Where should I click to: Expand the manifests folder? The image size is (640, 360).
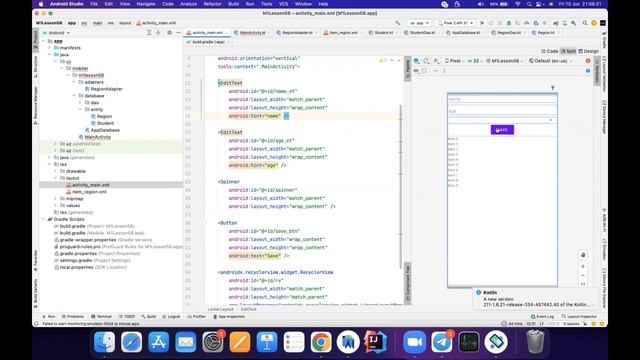50,48
